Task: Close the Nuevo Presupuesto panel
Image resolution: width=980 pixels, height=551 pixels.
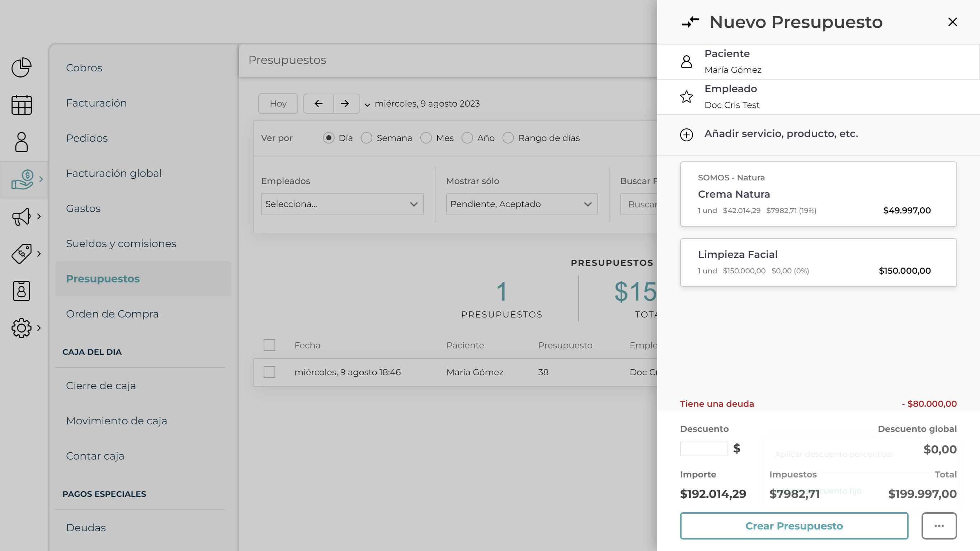Action: click(x=953, y=22)
